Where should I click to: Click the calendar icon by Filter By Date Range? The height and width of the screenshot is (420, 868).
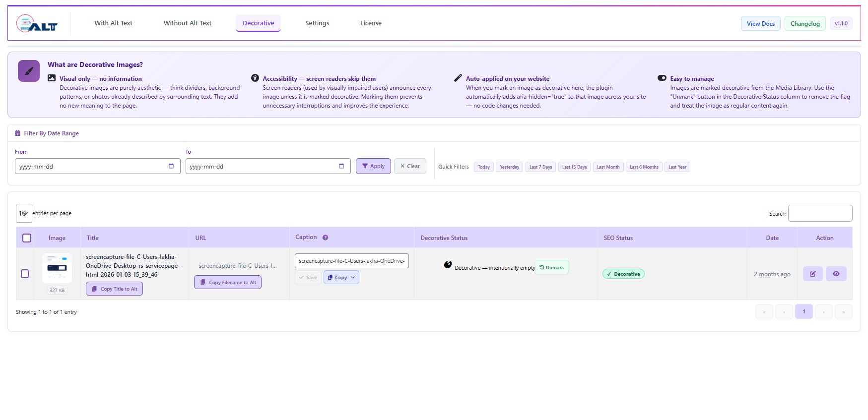(17, 133)
